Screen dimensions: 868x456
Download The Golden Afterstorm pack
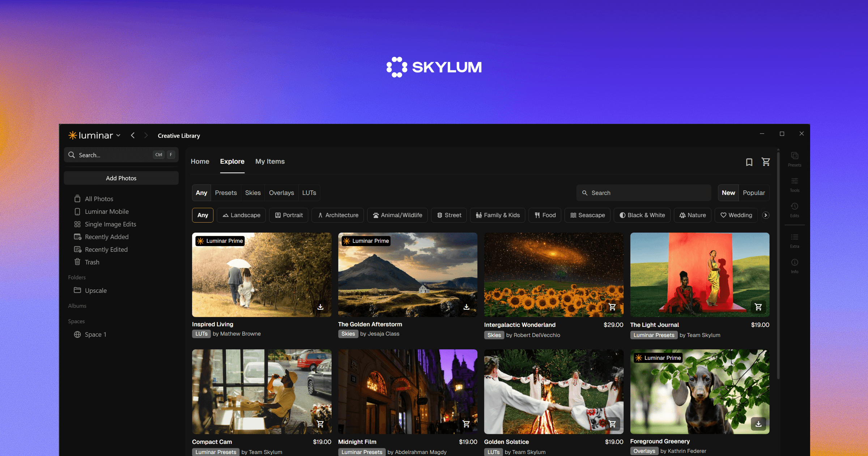coord(466,307)
